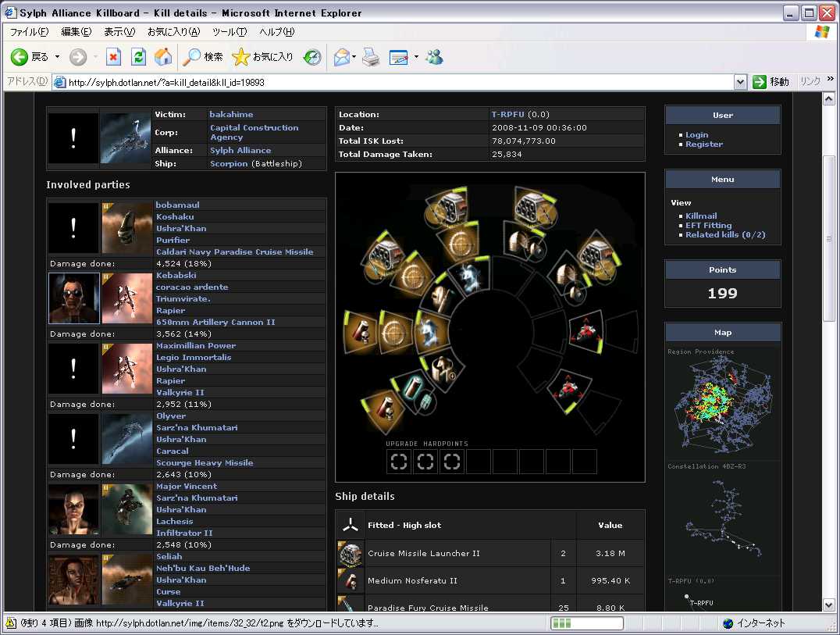
Task: Open Tools menu (ツール)
Action: [230, 32]
